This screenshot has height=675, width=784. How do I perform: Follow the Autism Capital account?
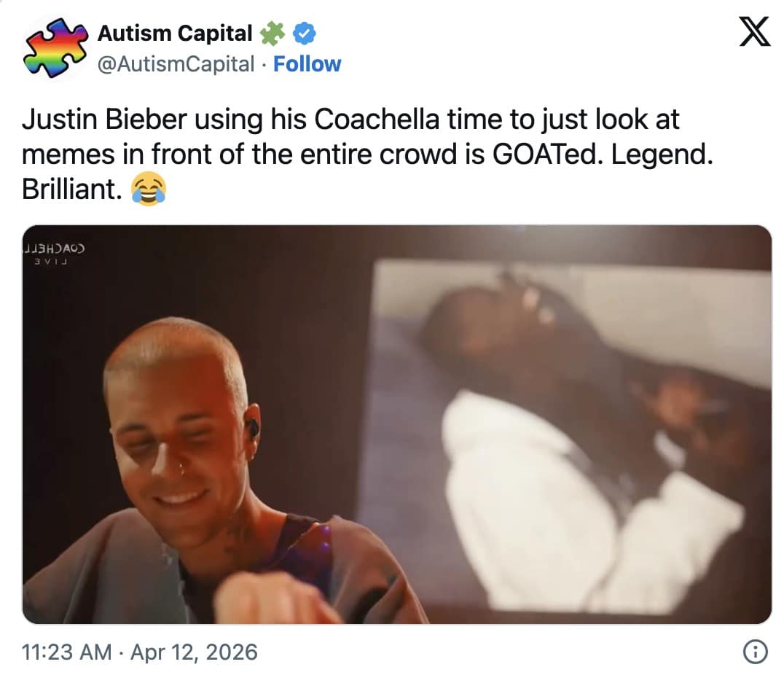click(x=307, y=64)
